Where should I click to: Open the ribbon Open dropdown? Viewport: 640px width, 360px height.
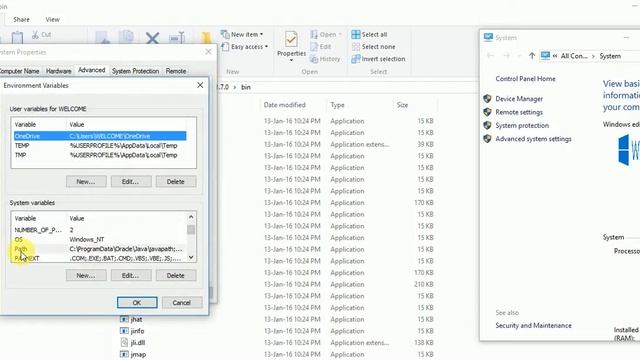click(x=325, y=35)
